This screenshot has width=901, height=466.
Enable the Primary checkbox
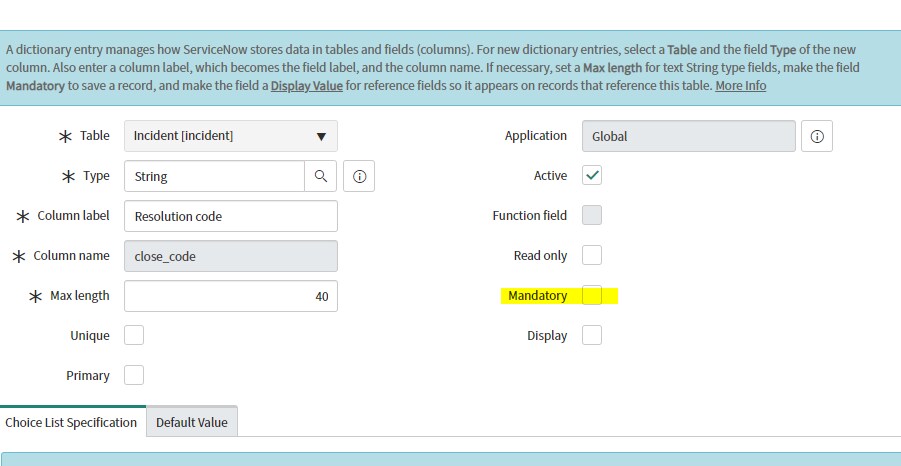134,376
